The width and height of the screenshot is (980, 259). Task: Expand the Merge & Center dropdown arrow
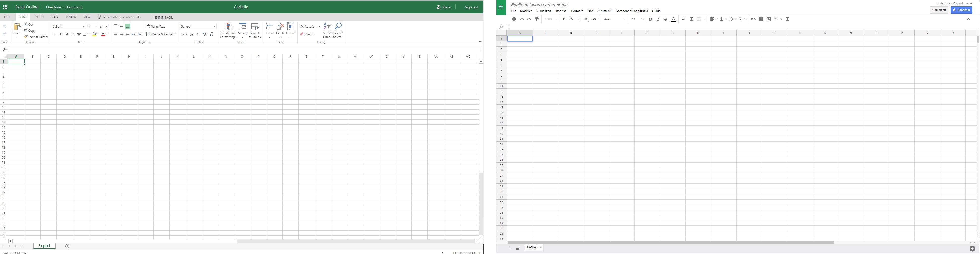(x=175, y=34)
